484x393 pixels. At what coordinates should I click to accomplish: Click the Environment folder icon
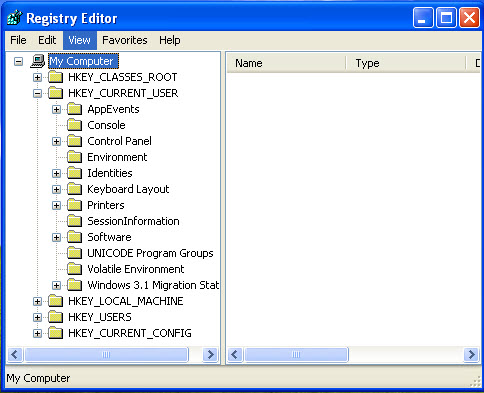coord(74,157)
